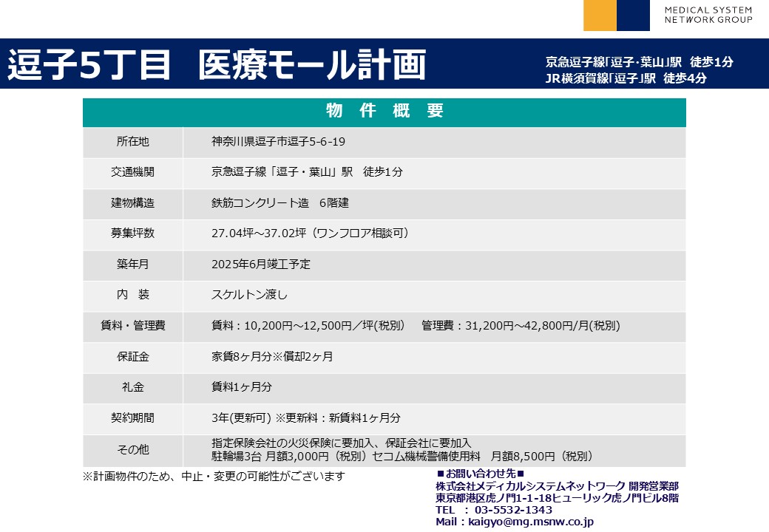Click '管理費：31,200円～42,800円/月(税別)' text

coord(521,325)
